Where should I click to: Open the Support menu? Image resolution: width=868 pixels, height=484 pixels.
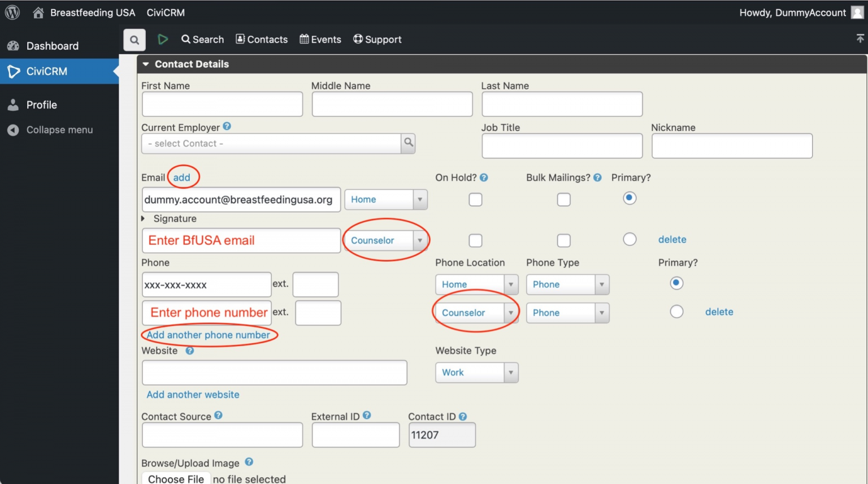pos(377,40)
